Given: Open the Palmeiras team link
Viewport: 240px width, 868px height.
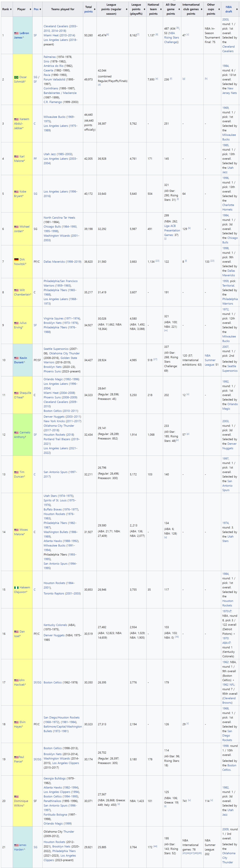Looking at the screenshot, I should coord(50,57).
